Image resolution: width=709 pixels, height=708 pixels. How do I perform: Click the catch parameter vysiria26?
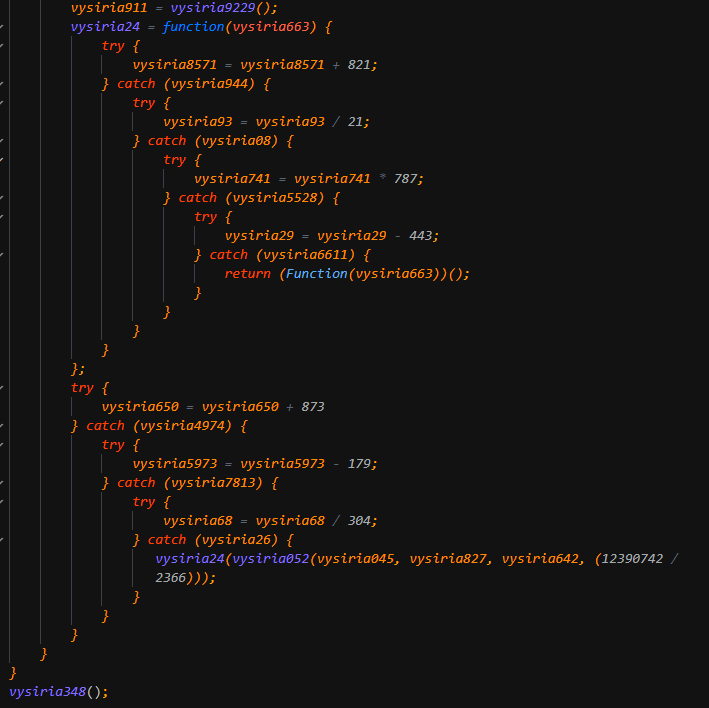(236, 540)
